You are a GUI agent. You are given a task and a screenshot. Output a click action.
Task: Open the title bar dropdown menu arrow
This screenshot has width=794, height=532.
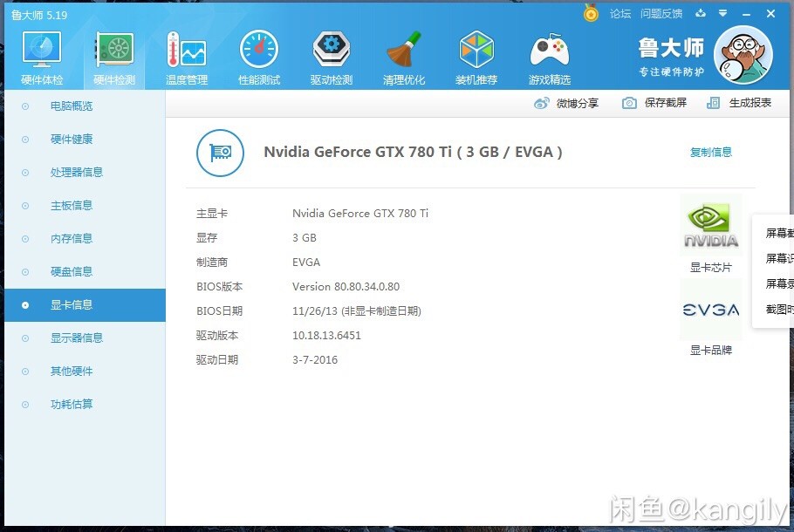723,13
